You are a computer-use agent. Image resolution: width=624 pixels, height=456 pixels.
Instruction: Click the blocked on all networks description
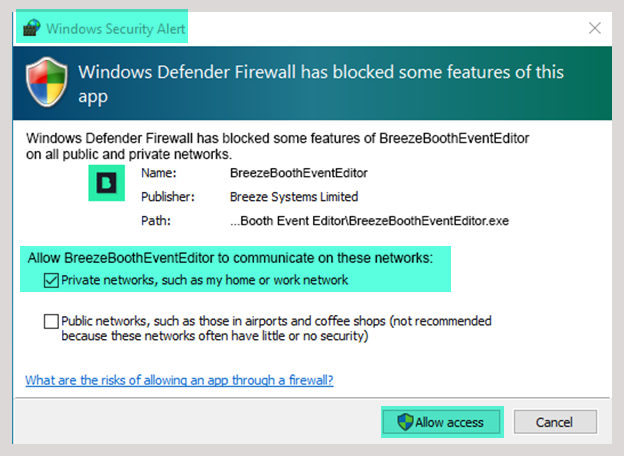[x=277, y=146]
